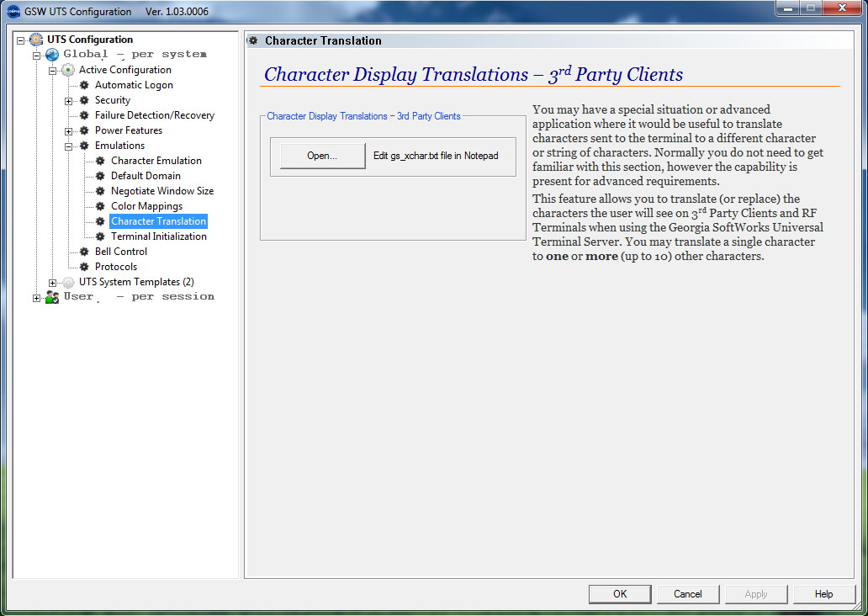
Task: Click gear icon beside Color Mappings
Action: (x=100, y=206)
